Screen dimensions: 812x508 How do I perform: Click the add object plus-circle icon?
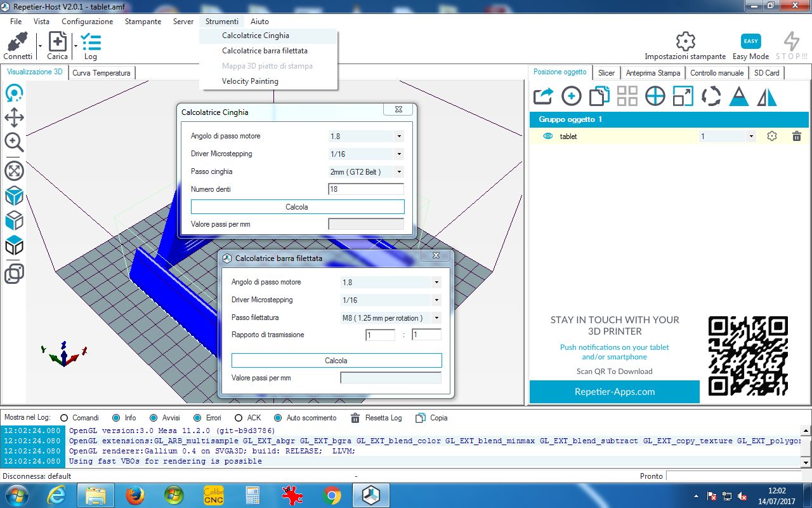pyautogui.click(x=571, y=96)
